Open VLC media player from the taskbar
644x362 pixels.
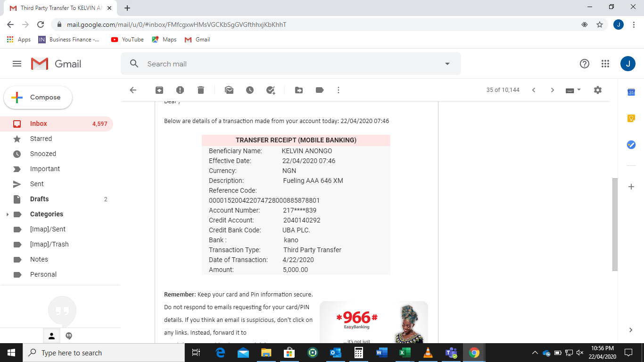coord(428,353)
